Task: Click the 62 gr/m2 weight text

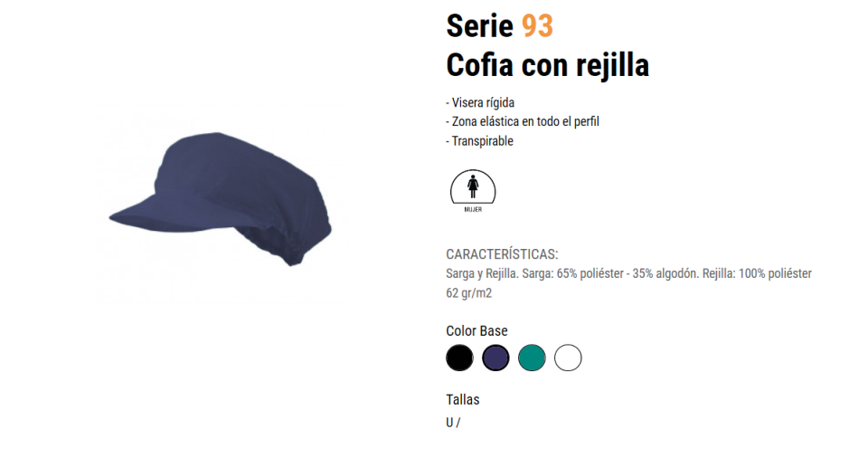Action: [469, 292]
